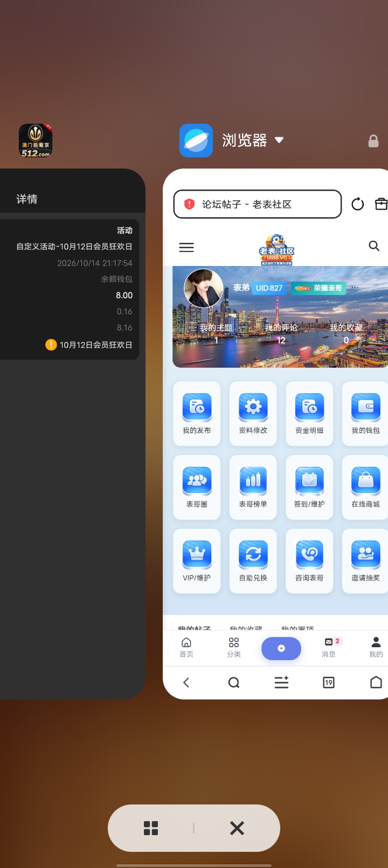Image resolution: width=388 pixels, height=868 pixels.
Task: Open 在线商城 shop icon
Action: point(366,480)
